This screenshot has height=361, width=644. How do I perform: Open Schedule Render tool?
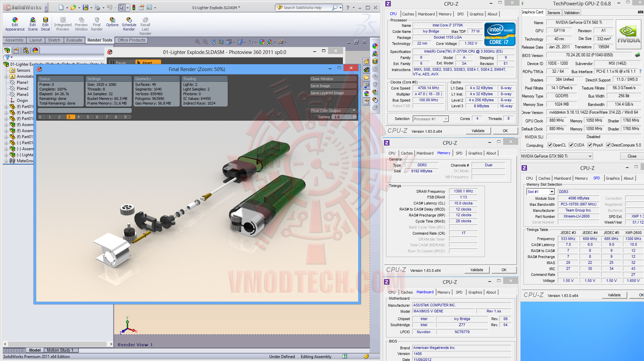129,24
